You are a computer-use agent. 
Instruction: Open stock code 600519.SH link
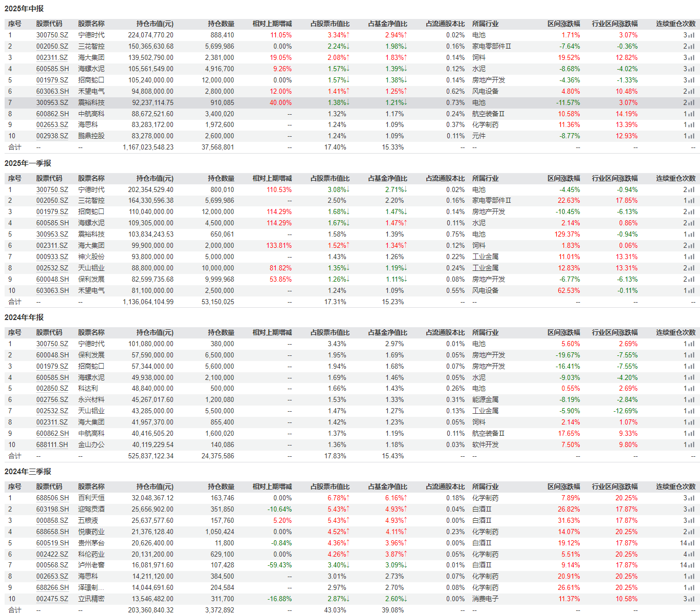click(x=52, y=543)
